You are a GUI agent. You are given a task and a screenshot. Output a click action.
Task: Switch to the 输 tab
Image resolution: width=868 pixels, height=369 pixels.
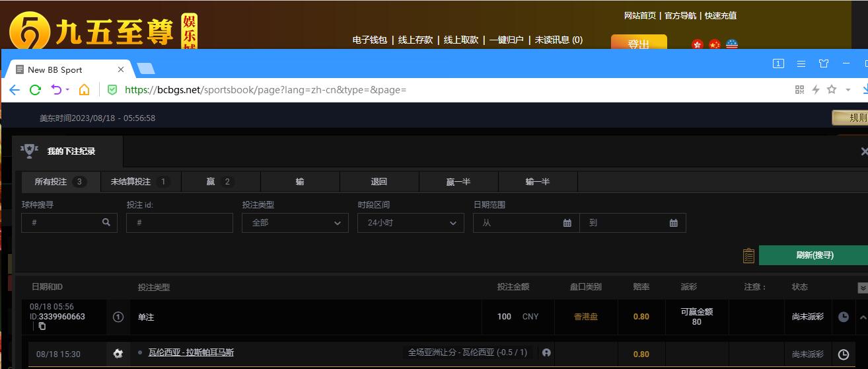click(300, 182)
